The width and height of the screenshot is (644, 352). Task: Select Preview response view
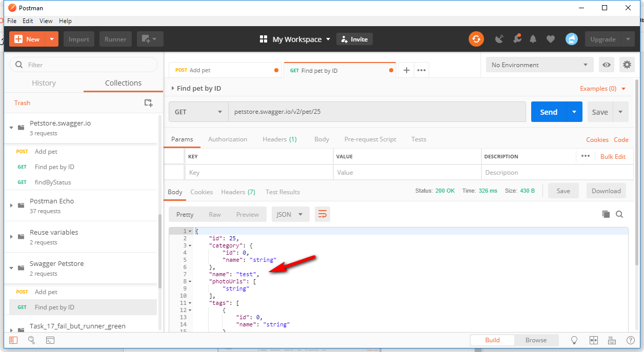248,215
